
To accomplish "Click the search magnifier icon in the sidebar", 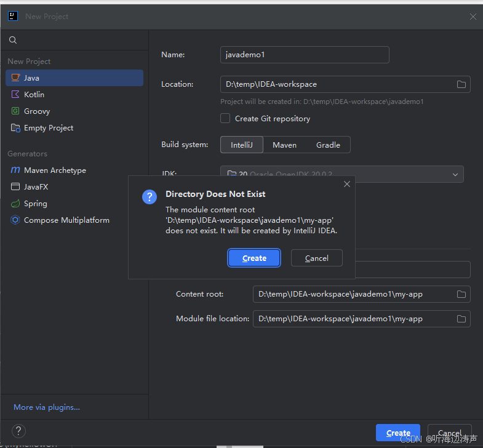I will [x=13, y=40].
